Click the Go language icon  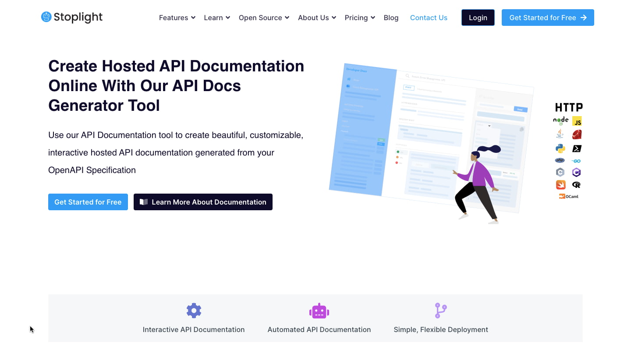576,161
